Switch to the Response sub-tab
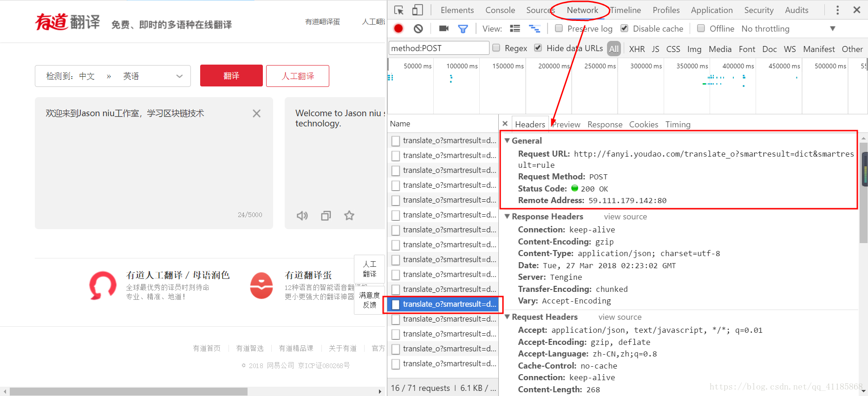The width and height of the screenshot is (868, 396). pos(605,125)
